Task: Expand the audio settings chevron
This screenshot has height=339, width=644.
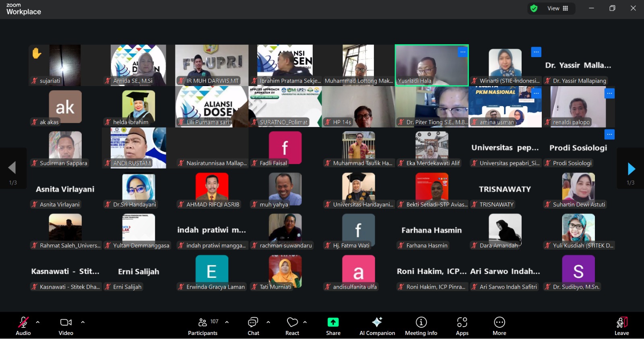Action: [x=38, y=322]
